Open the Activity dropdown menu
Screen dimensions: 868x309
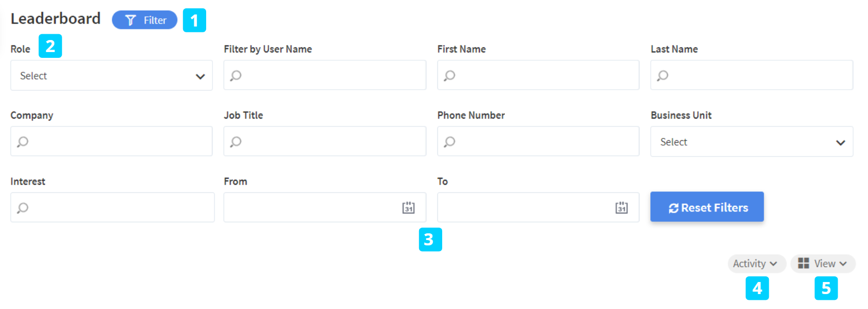tap(756, 264)
